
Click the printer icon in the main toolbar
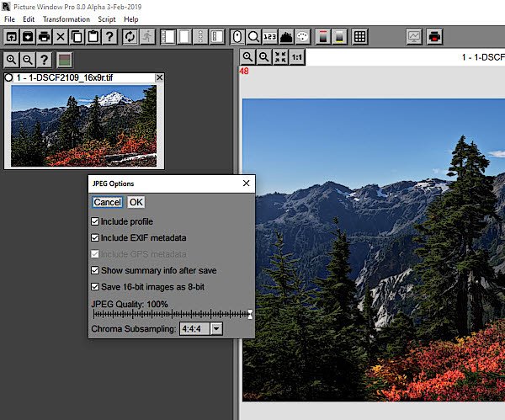[x=44, y=36]
